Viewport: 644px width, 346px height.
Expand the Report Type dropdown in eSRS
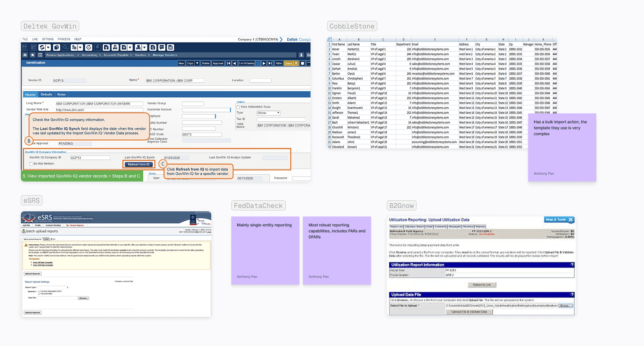pyautogui.click(x=53, y=287)
